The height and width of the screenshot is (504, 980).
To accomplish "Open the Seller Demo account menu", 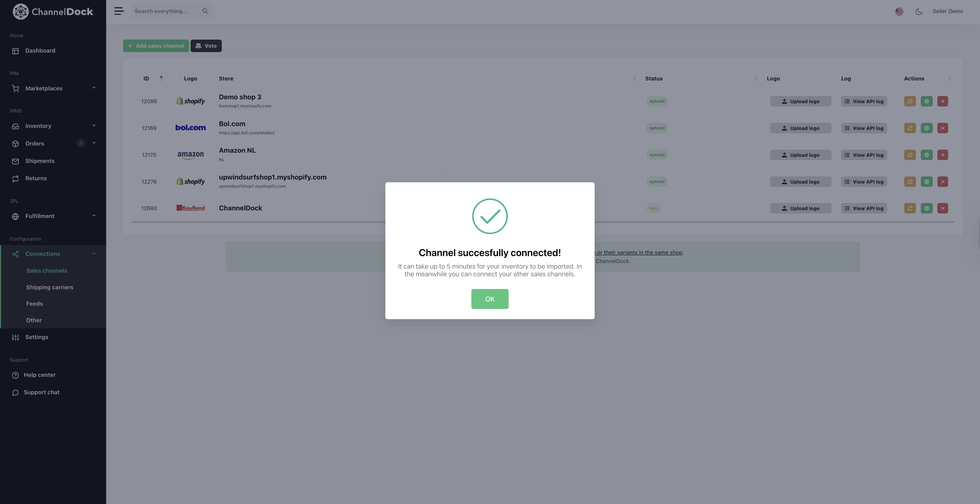I will pos(948,11).
